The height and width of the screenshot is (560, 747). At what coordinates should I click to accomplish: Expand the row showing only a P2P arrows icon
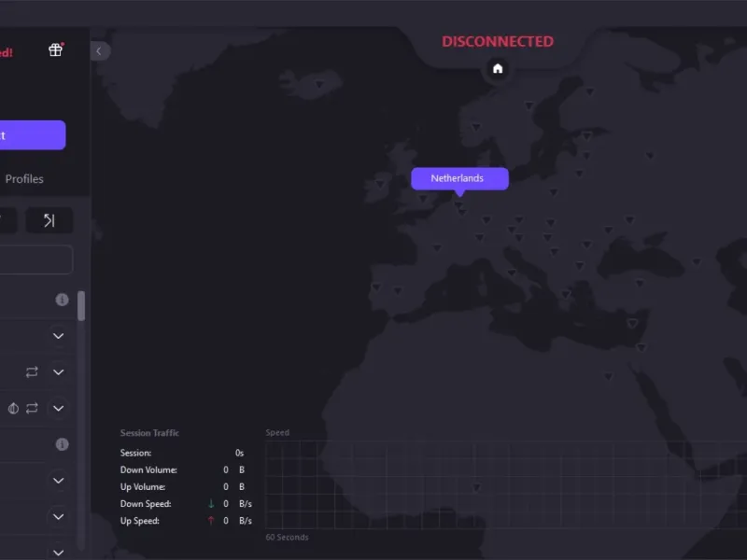[59, 371]
